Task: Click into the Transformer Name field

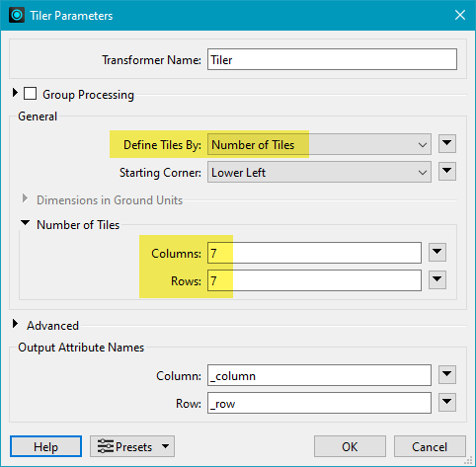Action: tap(332, 59)
